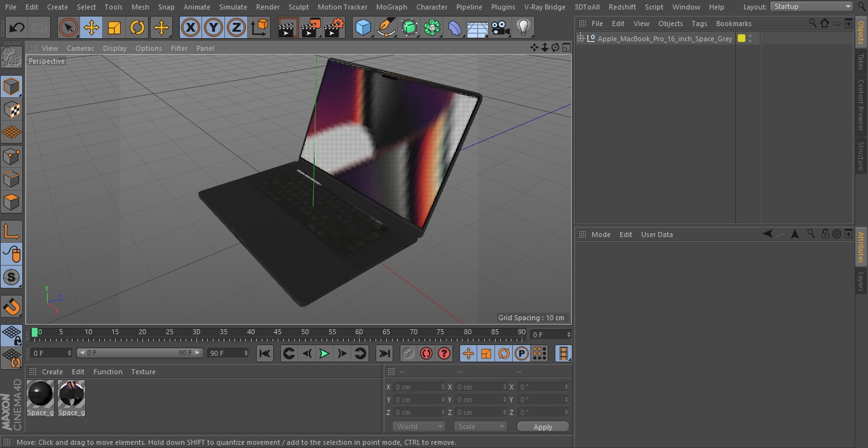Render the active view clapperboard icon
Screen dimensions: 868x448
(288, 27)
